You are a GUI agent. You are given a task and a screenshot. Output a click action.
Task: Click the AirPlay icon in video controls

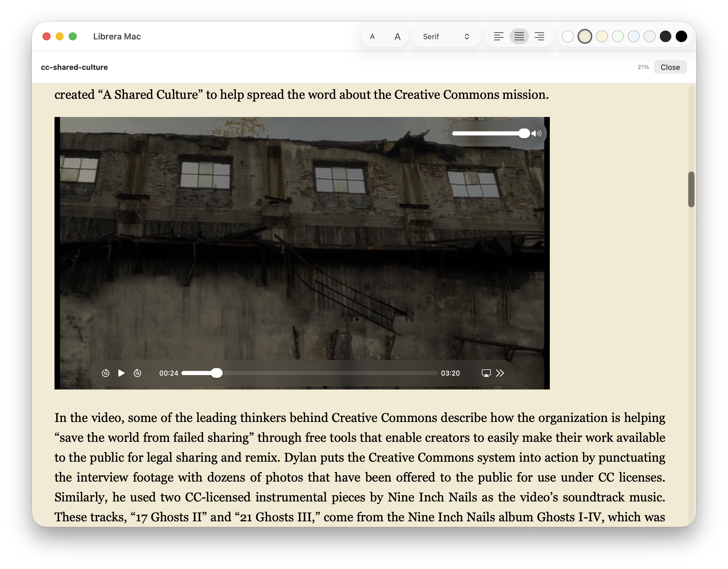486,373
